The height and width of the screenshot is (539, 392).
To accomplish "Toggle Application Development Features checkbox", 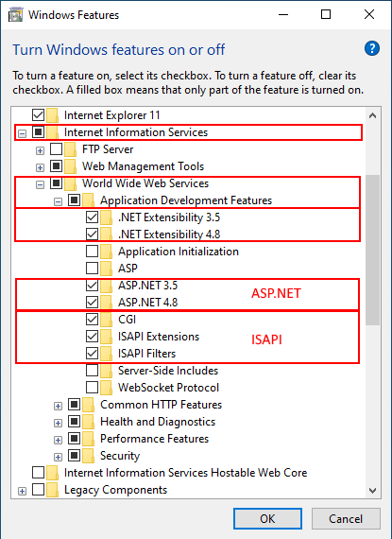I will [74, 200].
